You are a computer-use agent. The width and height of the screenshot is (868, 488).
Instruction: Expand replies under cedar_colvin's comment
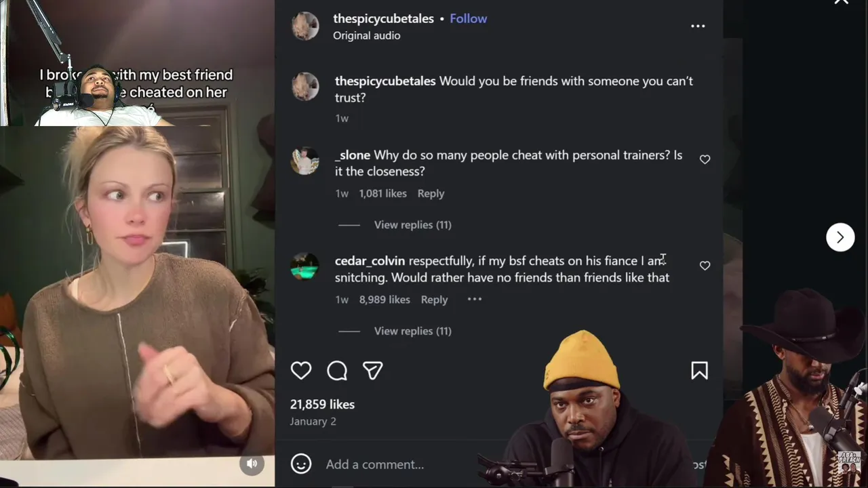point(412,331)
